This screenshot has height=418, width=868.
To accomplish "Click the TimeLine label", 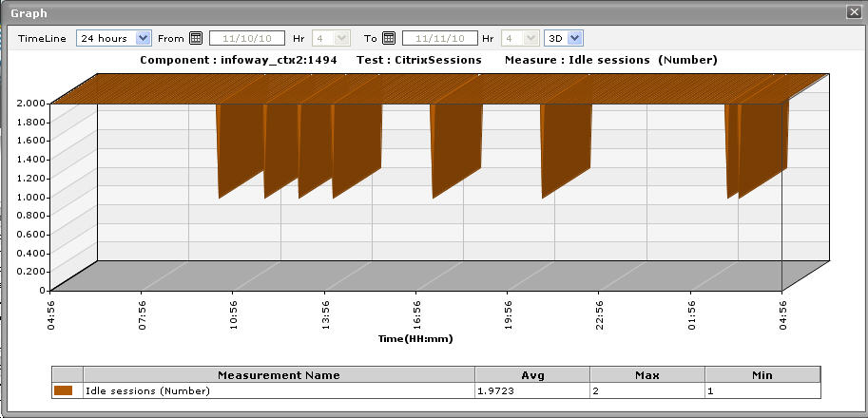I will pyautogui.click(x=42, y=38).
